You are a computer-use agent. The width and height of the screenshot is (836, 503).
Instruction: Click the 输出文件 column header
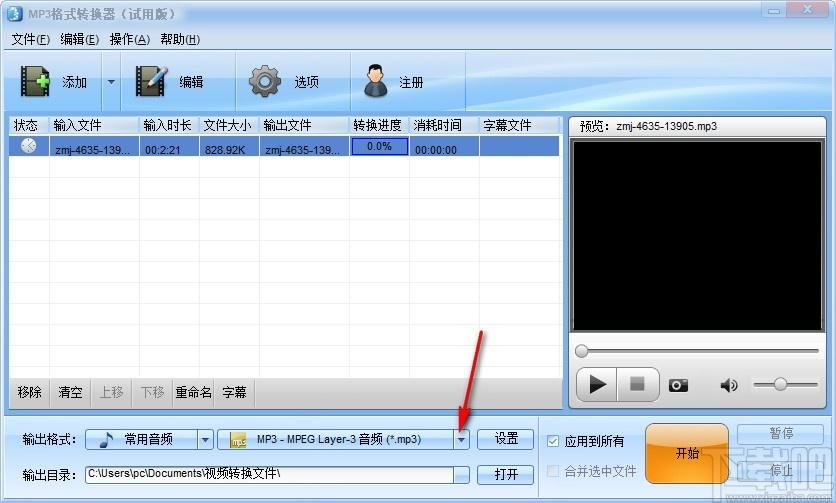click(x=304, y=125)
